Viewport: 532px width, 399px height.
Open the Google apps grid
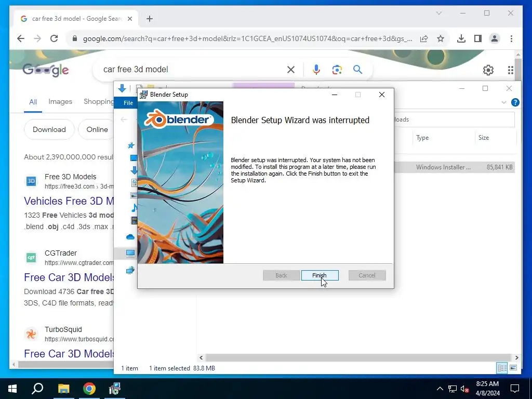click(510, 70)
